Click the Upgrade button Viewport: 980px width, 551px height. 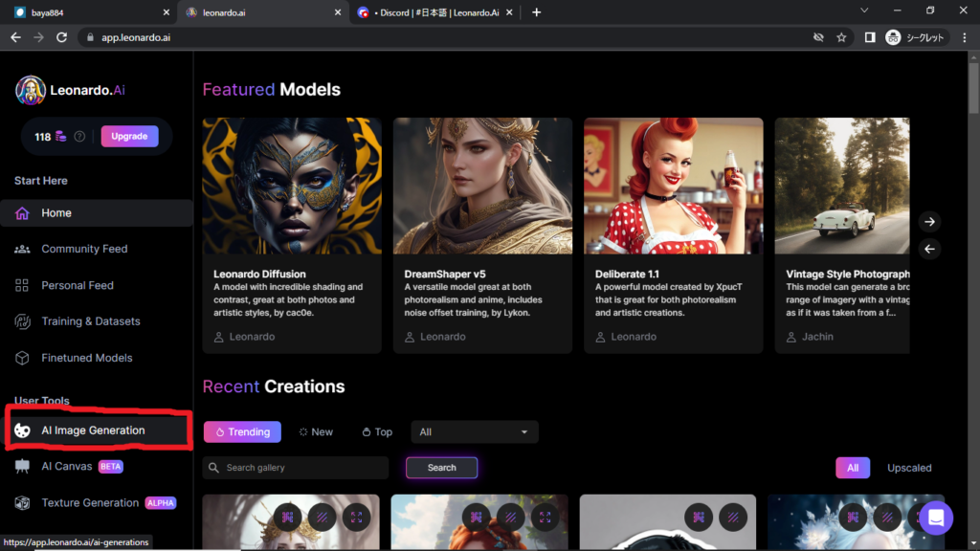[129, 137]
